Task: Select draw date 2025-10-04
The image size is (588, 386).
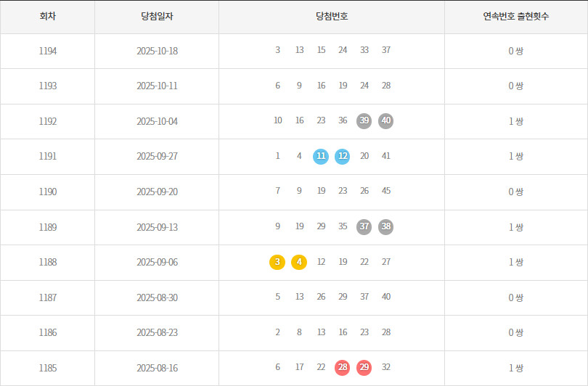Action: (157, 121)
